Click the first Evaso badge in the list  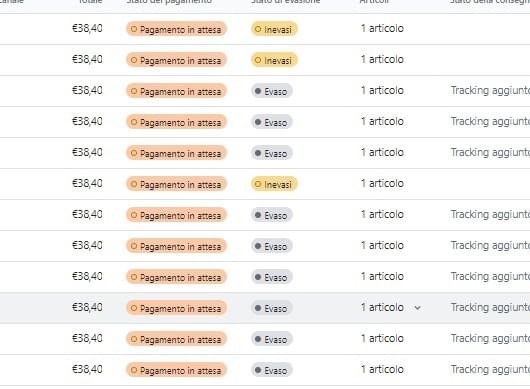pyautogui.click(x=272, y=91)
